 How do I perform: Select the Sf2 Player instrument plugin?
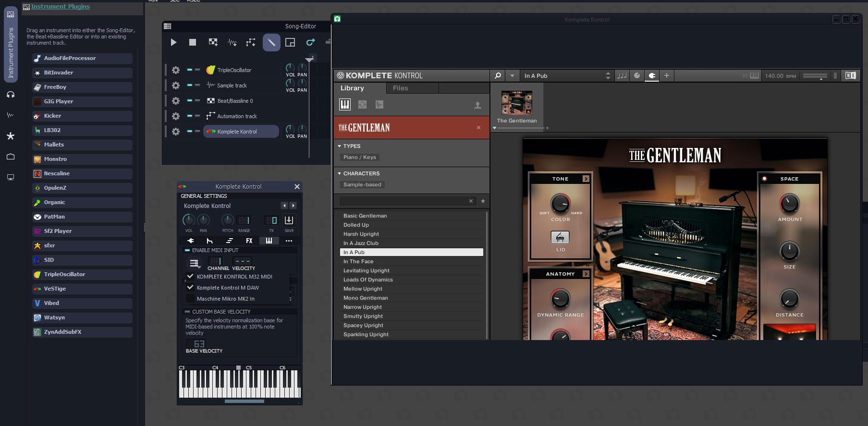[82, 231]
